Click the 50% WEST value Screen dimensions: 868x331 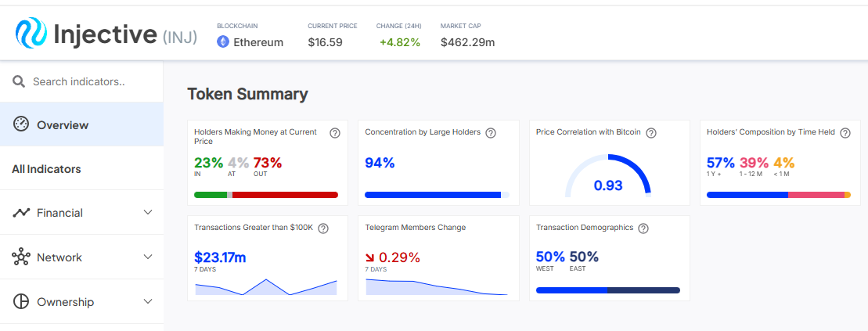point(551,257)
